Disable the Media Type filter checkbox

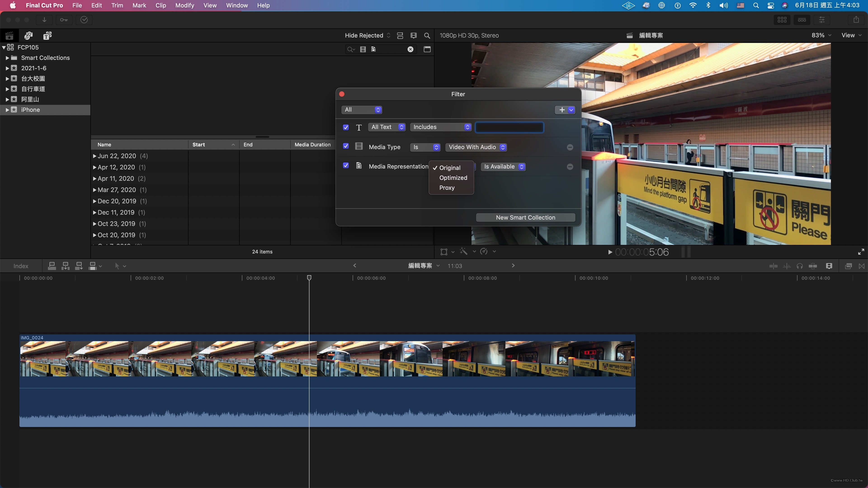tap(346, 146)
